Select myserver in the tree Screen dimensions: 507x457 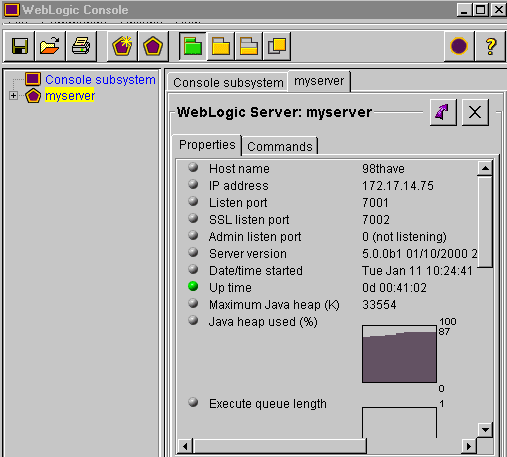(70, 96)
